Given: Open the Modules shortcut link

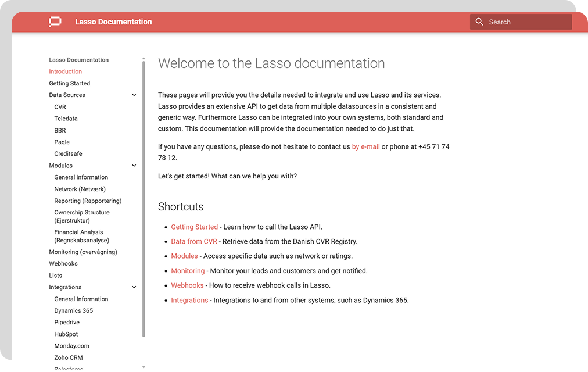Looking at the screenshot, I should pos(184,256).
